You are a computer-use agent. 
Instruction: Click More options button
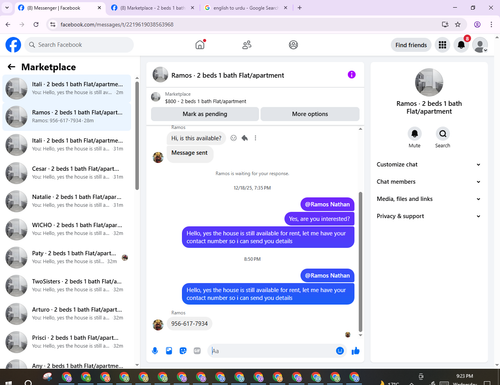pyautogui.click(x=310, y=114)
